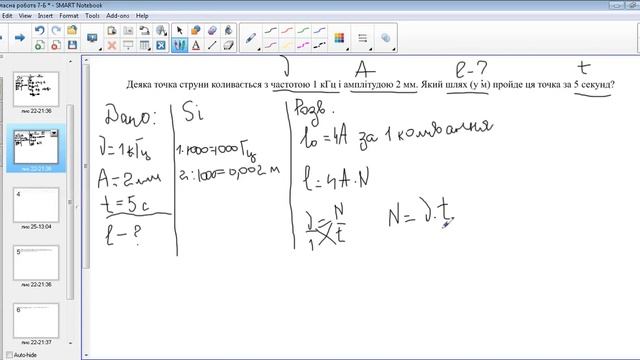Paste from clipboard
This screenshot has height=360, width=640.
[x=111, y=31]
